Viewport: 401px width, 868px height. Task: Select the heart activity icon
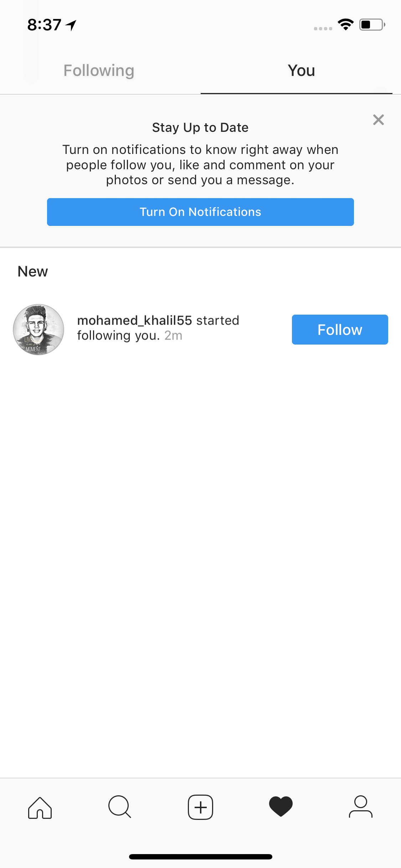[x=281, y=806]
